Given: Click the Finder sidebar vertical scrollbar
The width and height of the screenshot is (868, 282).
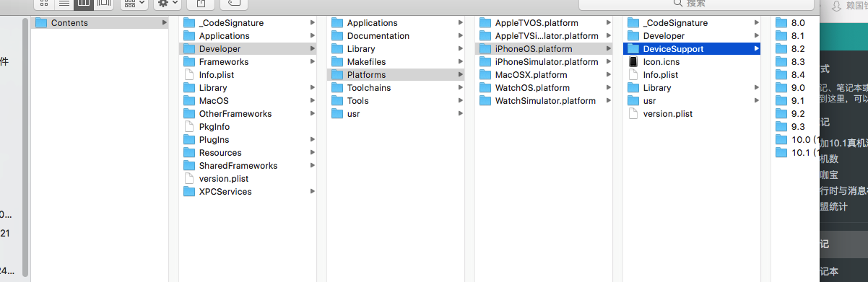Looking at the screenshot, I should (x=26, y=146).
